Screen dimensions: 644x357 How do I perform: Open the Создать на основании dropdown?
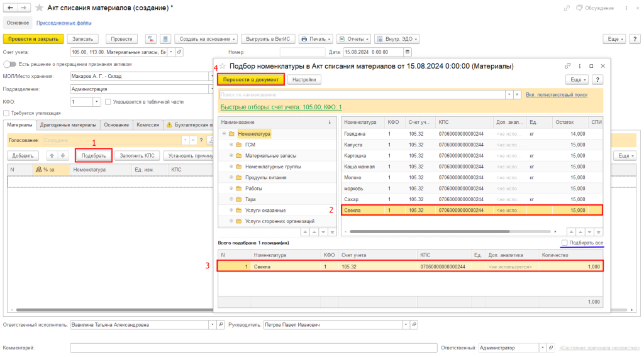tap(206, 38)
